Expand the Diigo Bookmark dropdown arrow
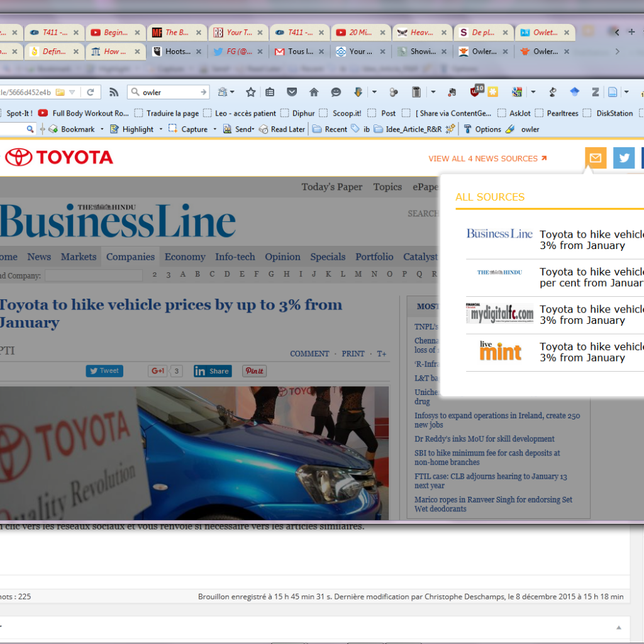The height and width of the screenshot is (644, 644). click(102, 130)
